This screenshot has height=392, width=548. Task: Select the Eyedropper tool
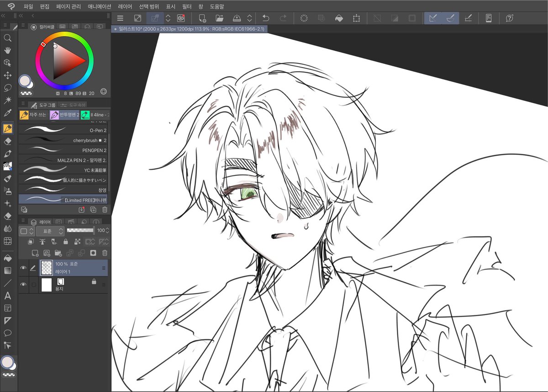(8, 113)
